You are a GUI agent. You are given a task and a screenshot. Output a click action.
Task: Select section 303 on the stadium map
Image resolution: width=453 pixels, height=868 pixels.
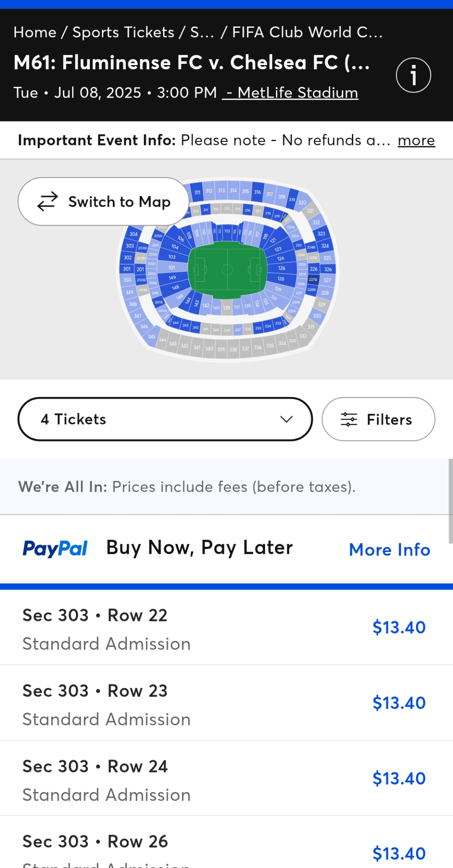click(130, 246)
